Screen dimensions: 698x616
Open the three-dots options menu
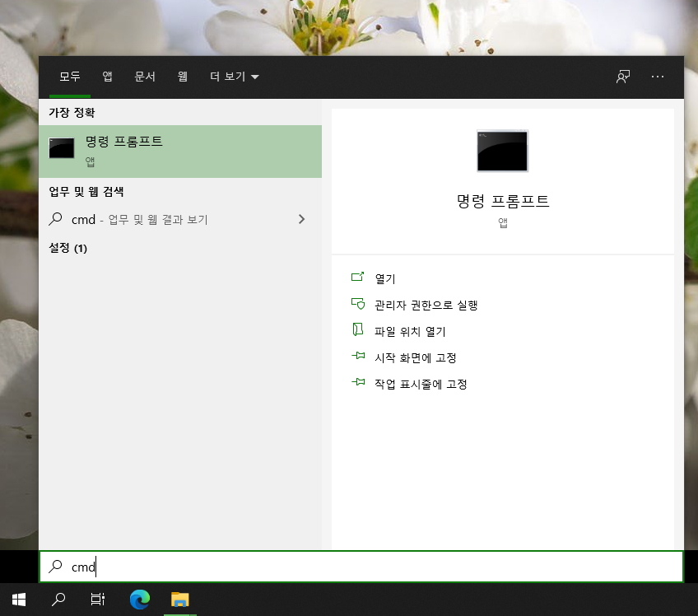658,77
